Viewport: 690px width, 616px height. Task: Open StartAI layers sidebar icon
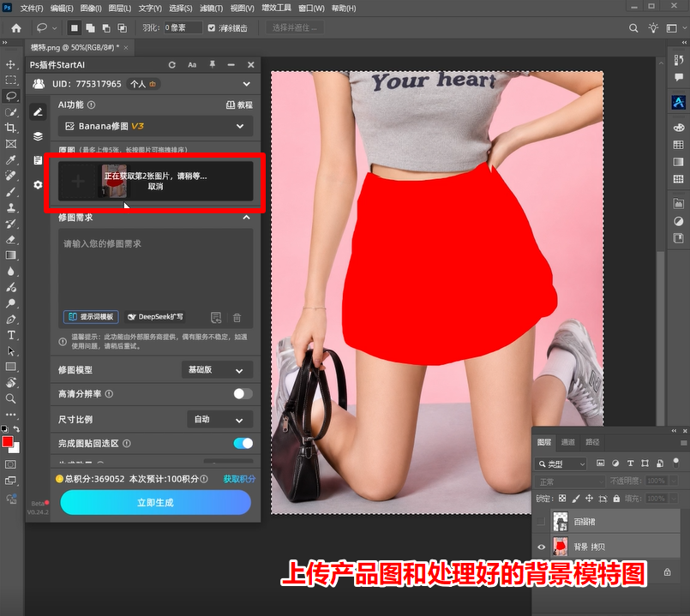click(38, 136)
